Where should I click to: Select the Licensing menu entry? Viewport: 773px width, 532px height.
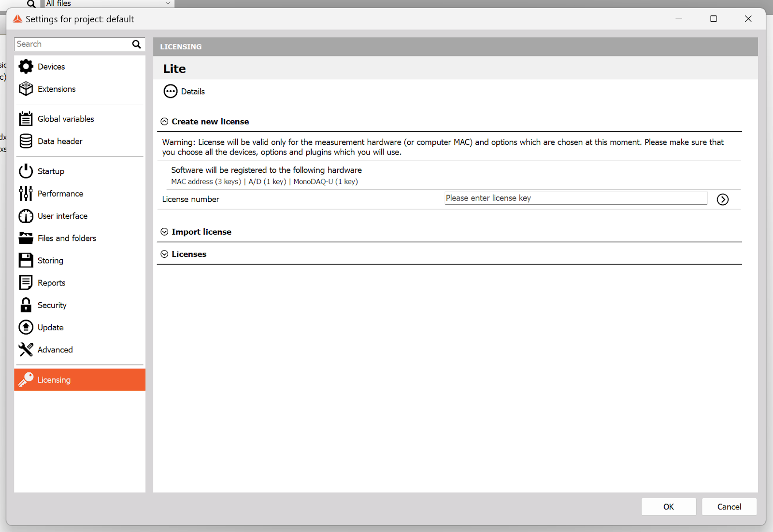pos(80,379)
